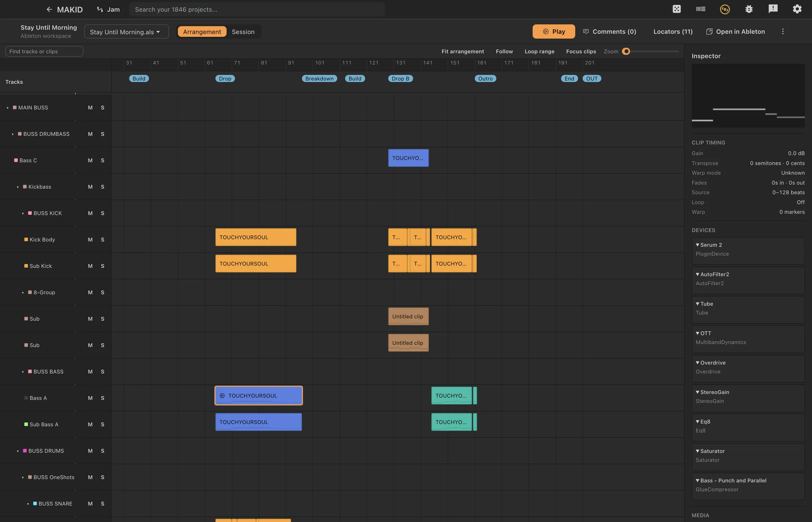
Task: Click the yellow circular radar icon
Action: pos(725,9)
